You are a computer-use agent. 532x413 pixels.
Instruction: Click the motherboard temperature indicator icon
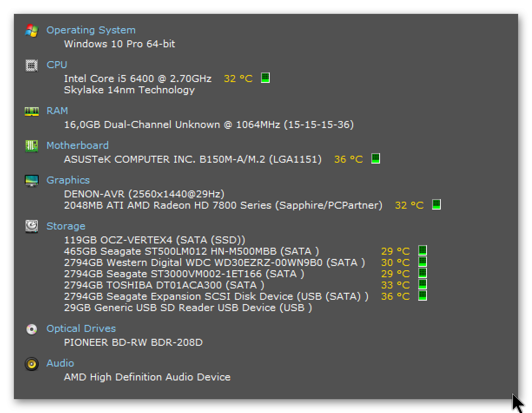376,159
